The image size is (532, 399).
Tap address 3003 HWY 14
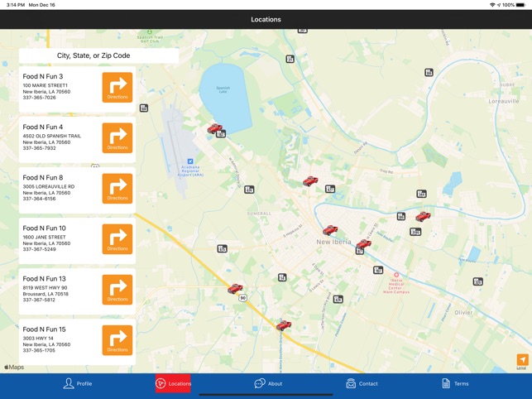38,339
